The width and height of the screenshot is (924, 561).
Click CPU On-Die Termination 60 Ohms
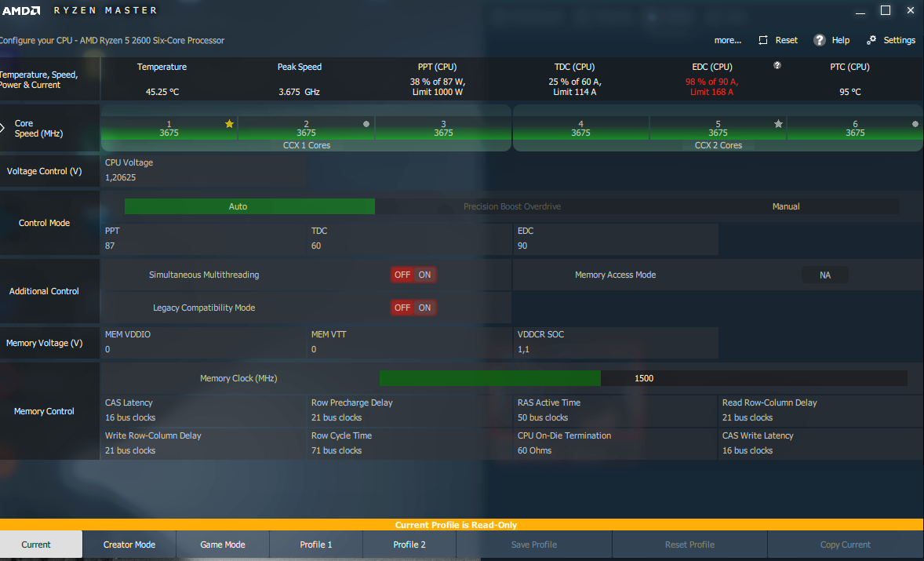pyautogui.click(x=616, y=443)
